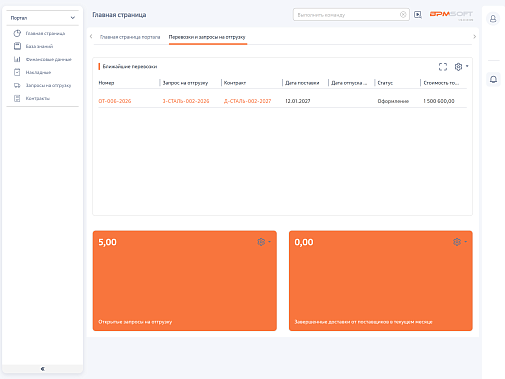Expand the Ближайшие перевозки widget to fullscreen
This screenshot has width=505, height=379.
click(443, 67)
